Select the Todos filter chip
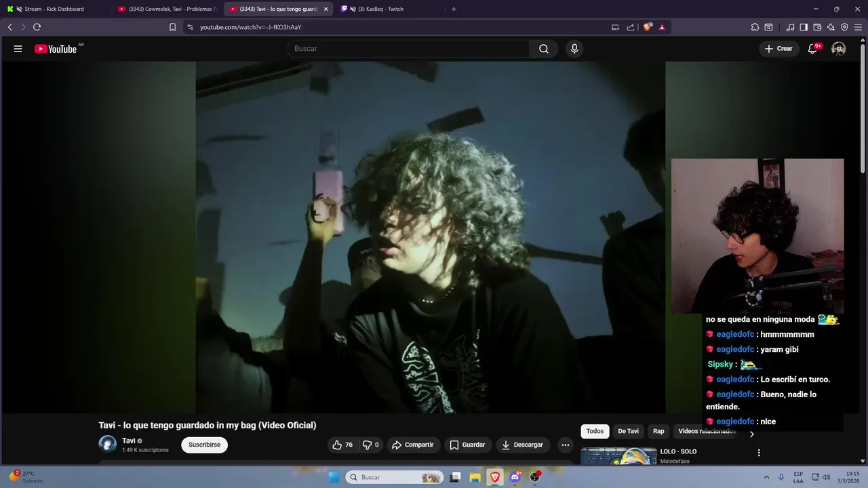868x488 pixels. pos(595,431)
